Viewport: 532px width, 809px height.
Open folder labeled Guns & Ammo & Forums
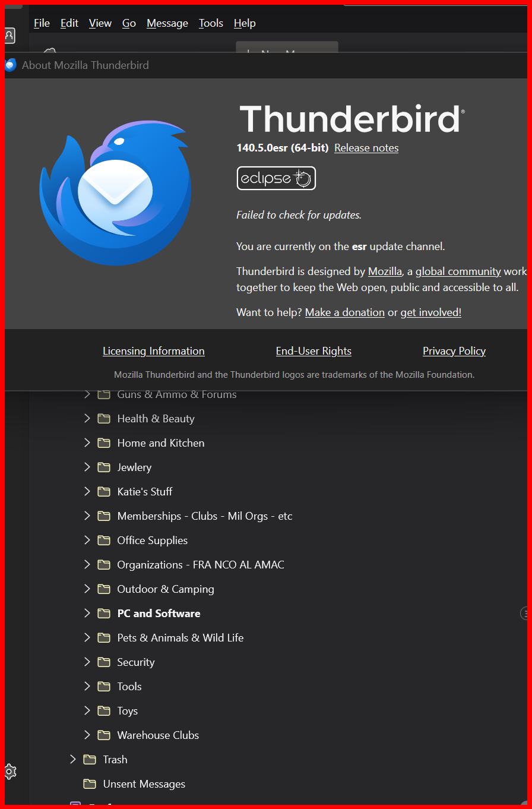pos(177,394)
